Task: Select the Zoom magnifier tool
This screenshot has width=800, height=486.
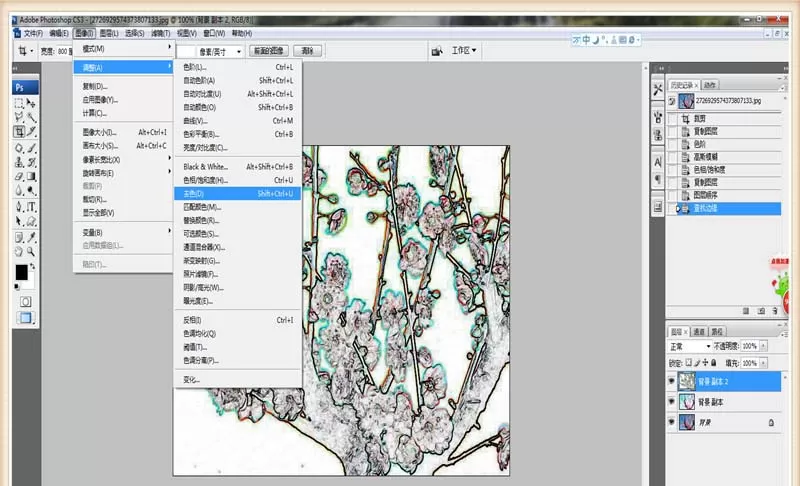Action: click(x=32, y=251)
